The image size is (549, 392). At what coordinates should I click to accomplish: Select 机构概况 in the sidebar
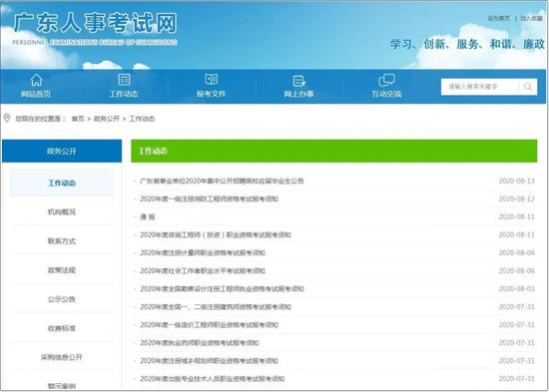pos(62,212)
